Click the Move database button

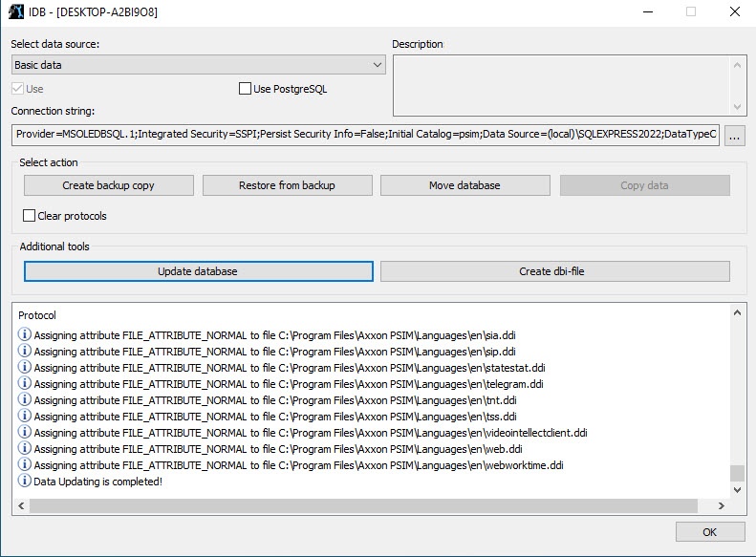pos(464,185)
